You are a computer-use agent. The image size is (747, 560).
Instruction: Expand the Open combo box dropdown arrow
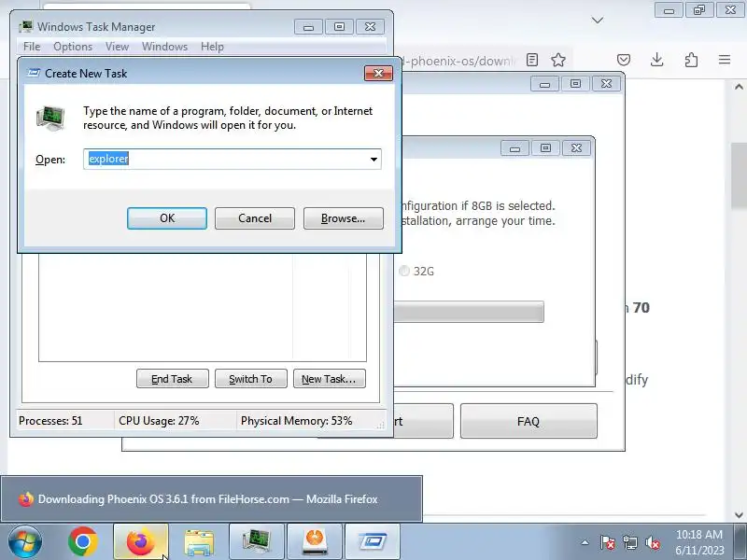click(374, 159)
